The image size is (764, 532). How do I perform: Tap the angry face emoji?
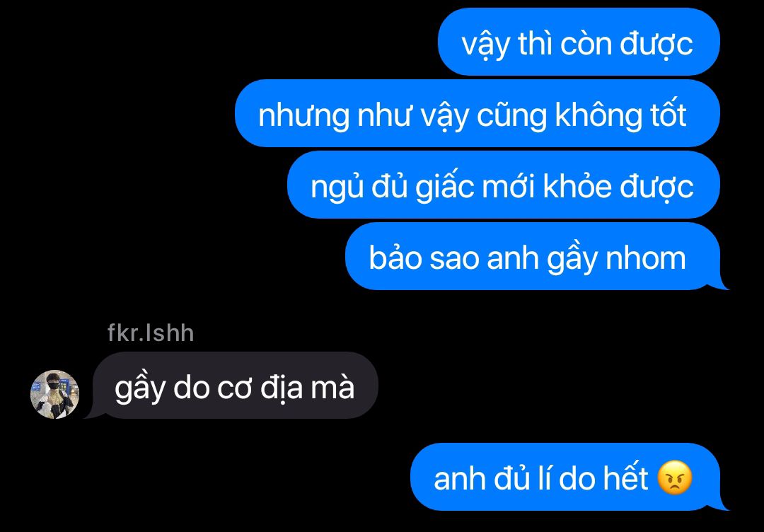675,478
